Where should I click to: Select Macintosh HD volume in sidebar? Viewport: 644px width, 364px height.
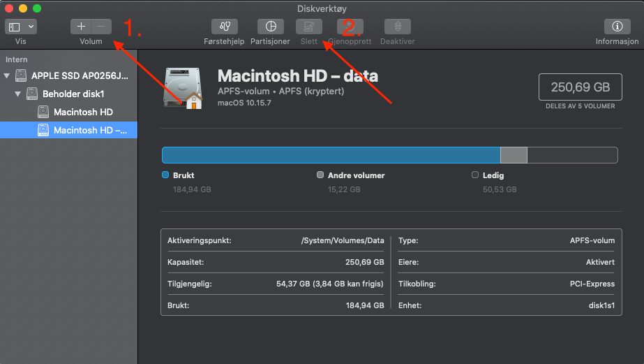tap(68, 112)
